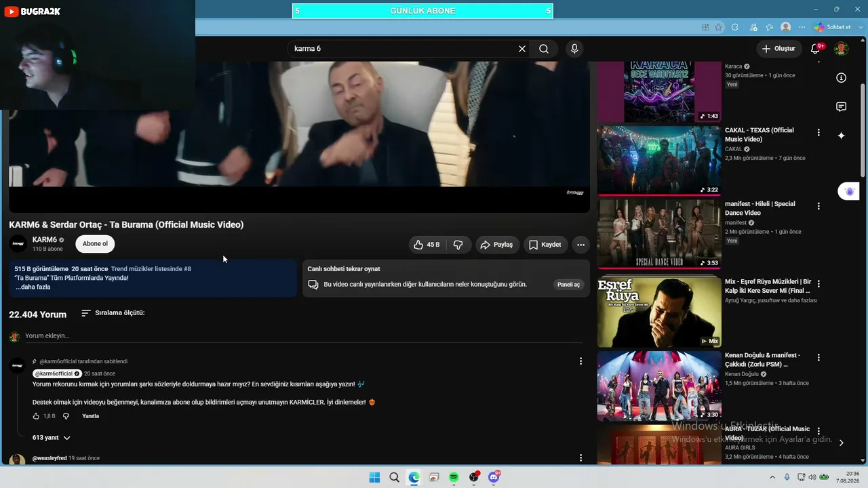Click the trending link 'Trend müzikler listesinde #8'
The height and width of the screenshot is (488, 868).
pyautogui.click(x=151, y=269)
